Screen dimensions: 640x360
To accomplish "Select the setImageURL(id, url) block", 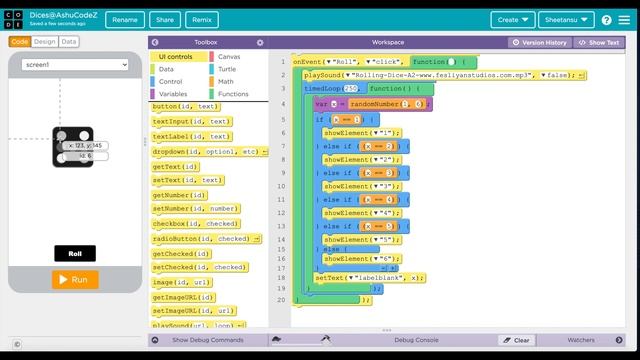I will tap(194, 311).
